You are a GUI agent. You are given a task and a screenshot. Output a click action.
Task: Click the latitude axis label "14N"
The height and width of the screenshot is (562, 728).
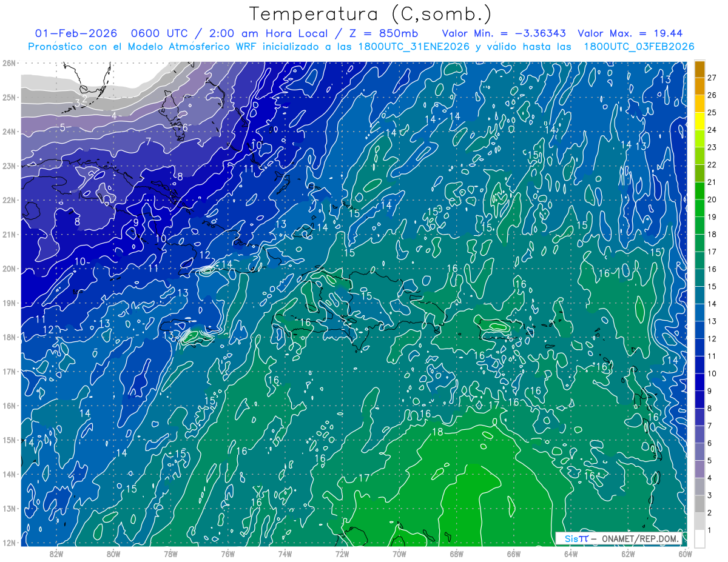tap(10, 474)
